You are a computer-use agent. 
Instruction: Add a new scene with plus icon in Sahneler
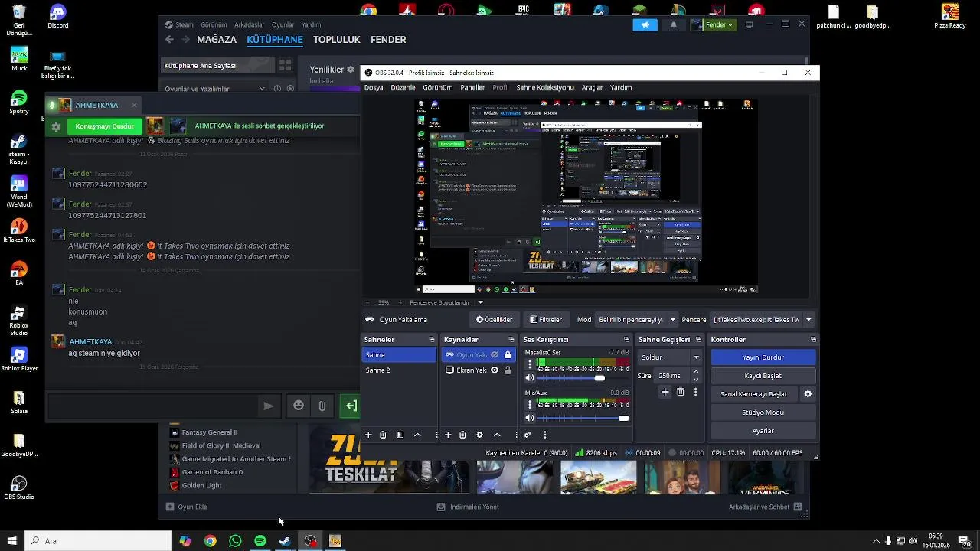point(368,435)
